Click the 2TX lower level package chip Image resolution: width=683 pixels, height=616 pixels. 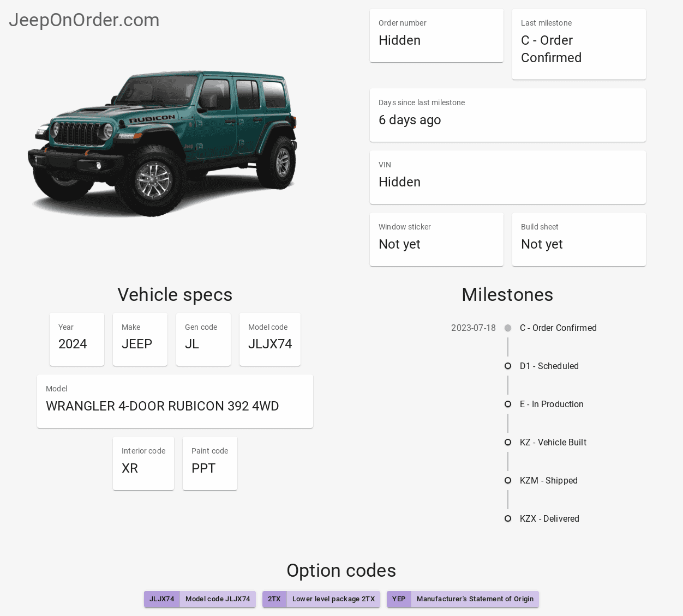point(321,599)
